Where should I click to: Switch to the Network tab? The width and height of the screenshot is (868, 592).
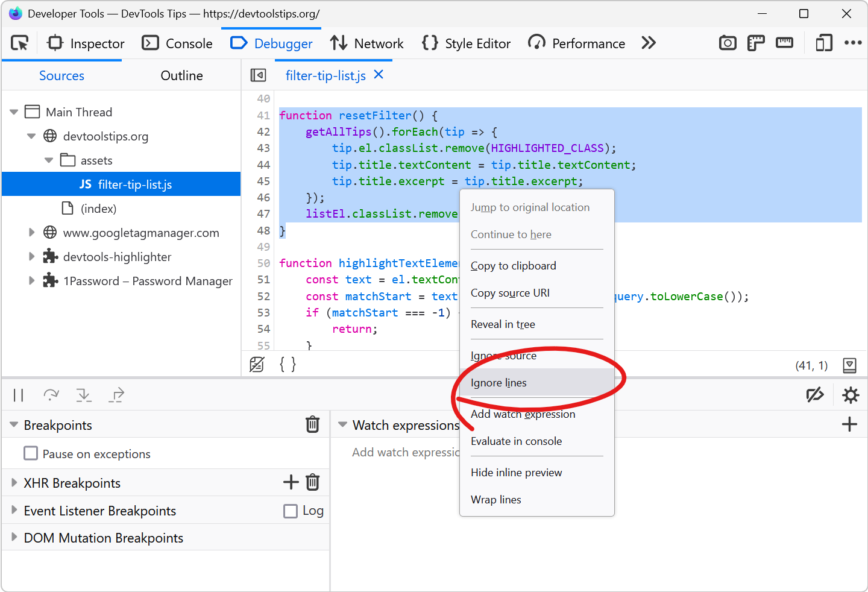coord(366,43)
